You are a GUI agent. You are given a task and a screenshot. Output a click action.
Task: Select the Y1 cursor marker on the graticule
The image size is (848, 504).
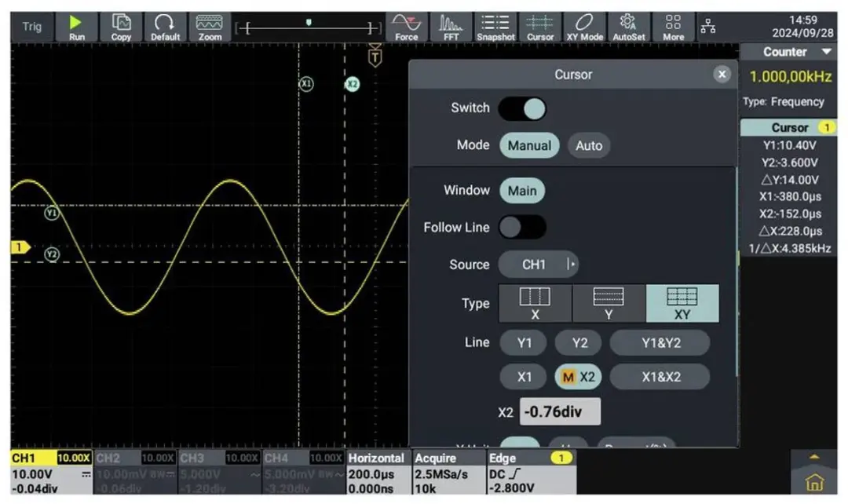point(51,213)
